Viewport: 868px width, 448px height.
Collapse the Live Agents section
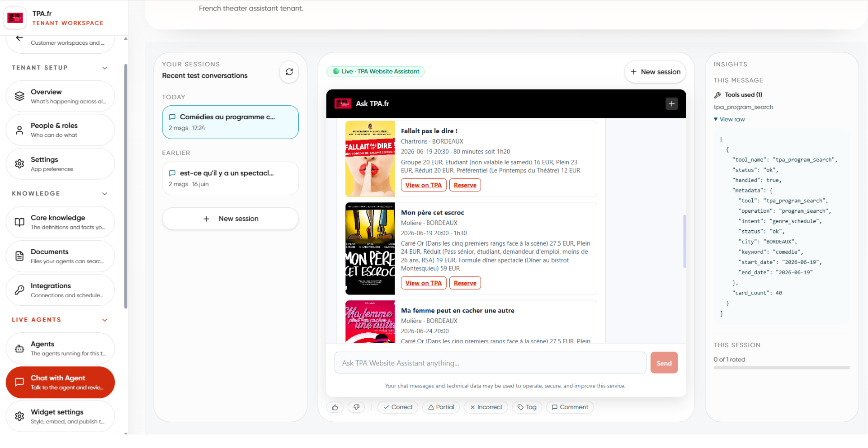coord(105,320)
